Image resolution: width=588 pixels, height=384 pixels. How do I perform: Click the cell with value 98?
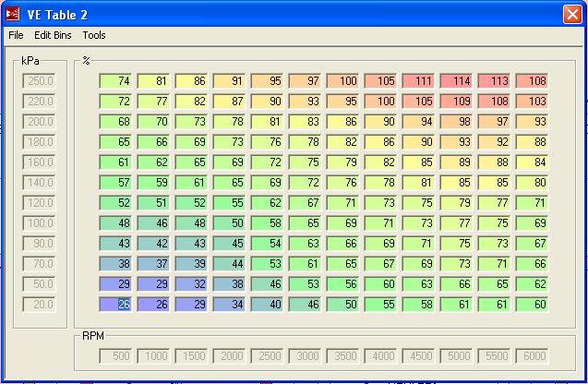coord(456,122)
